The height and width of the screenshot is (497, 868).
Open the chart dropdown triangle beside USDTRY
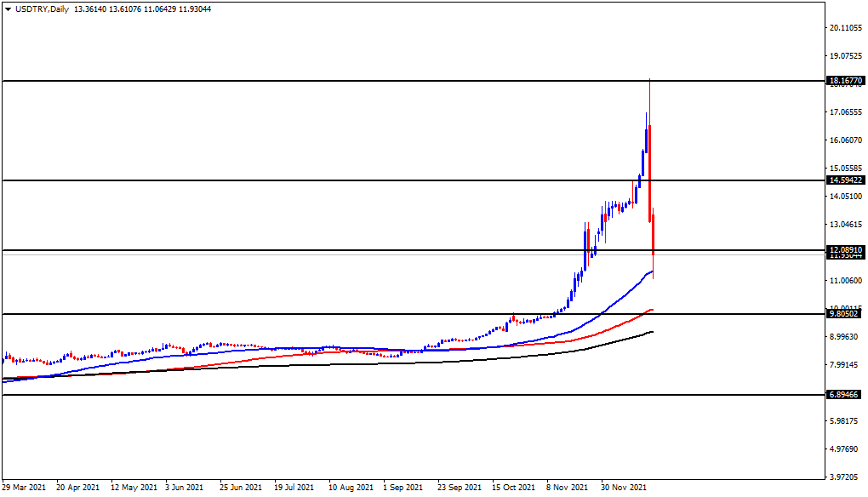click(8, 9)
